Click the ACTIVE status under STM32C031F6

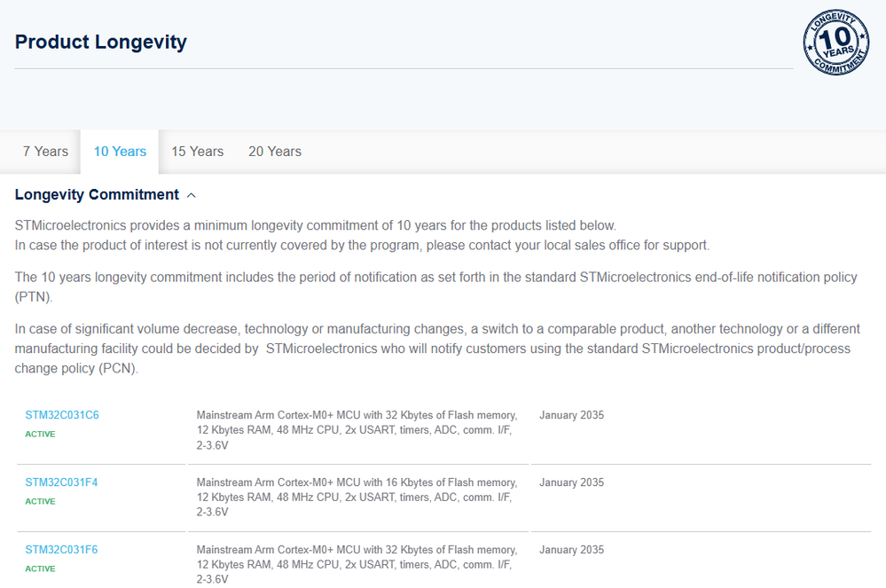pos(40,569)
